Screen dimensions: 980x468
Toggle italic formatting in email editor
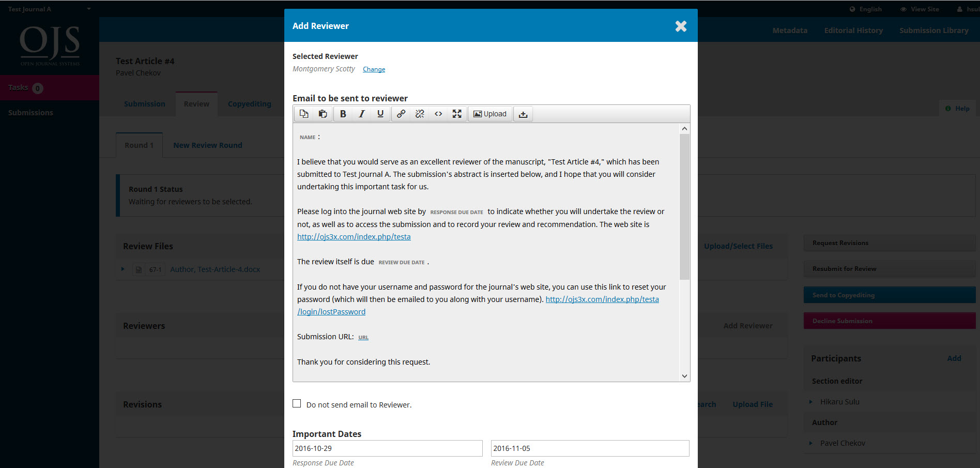tap(361, 114)
